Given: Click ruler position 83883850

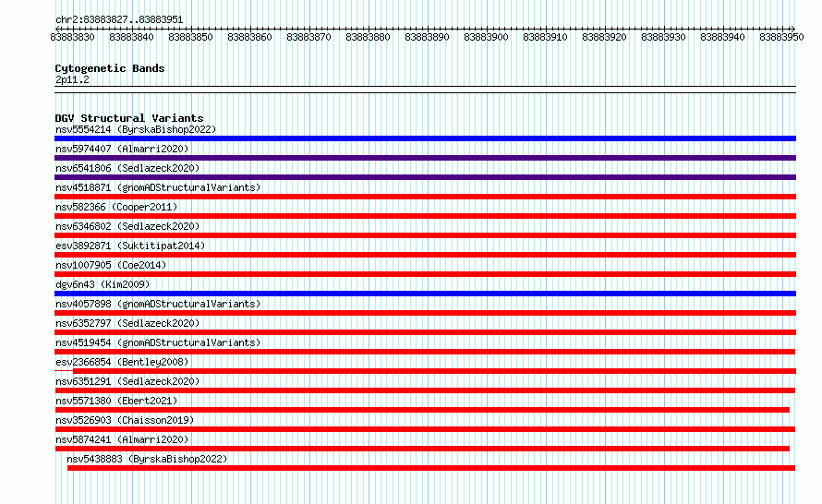Looking at the screenshot, I should click(191, 37).
